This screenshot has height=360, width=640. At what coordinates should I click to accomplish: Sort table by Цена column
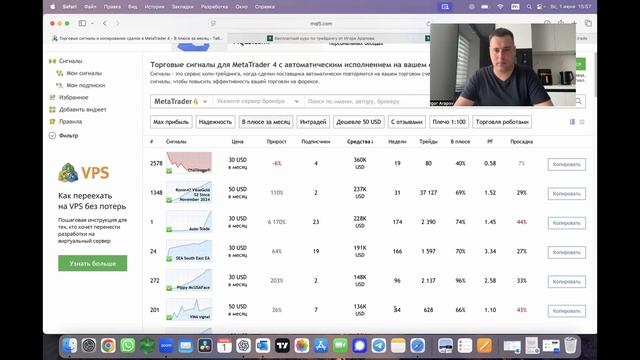click(237, 142)
